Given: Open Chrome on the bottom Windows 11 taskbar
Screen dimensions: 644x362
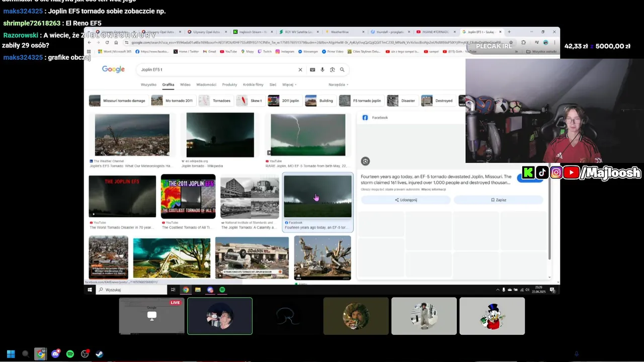Looking at the screenshot, I should coord(41,354).
